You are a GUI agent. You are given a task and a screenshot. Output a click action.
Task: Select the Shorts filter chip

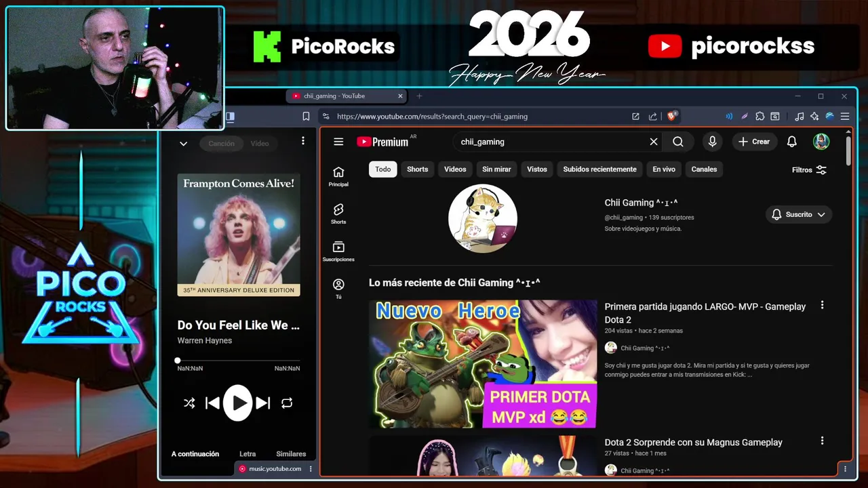click(x=418, y=169)
